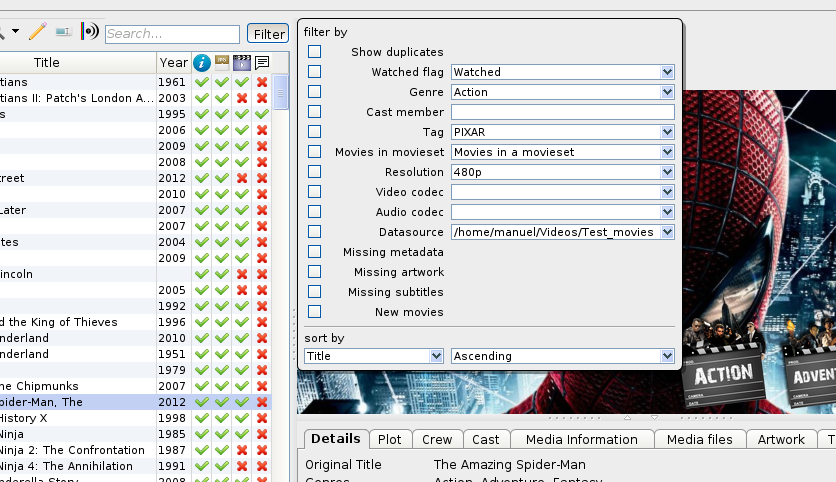Select the 'he Chipmunks' 2007 row

135,386
